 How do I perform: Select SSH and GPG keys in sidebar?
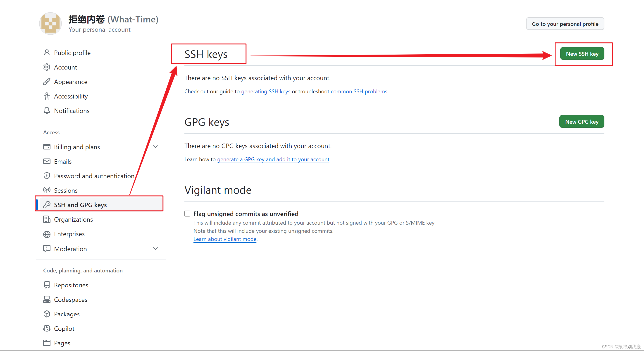click(80, 204)
